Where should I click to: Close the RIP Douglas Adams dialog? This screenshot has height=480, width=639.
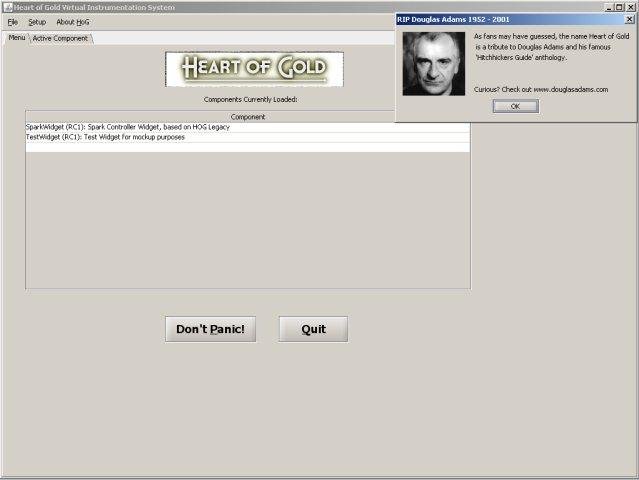(x=629, y=19)
